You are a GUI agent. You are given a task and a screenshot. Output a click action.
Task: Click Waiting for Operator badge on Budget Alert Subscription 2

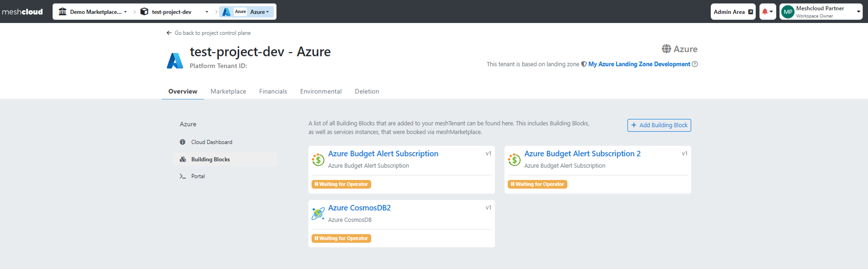(537, 184)
